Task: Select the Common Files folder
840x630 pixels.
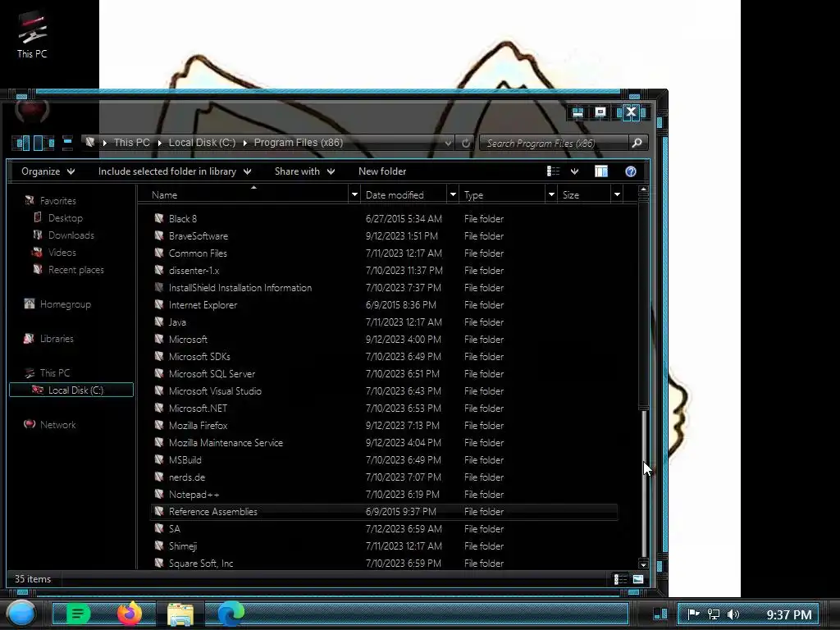Action: (x=198, y=253)
